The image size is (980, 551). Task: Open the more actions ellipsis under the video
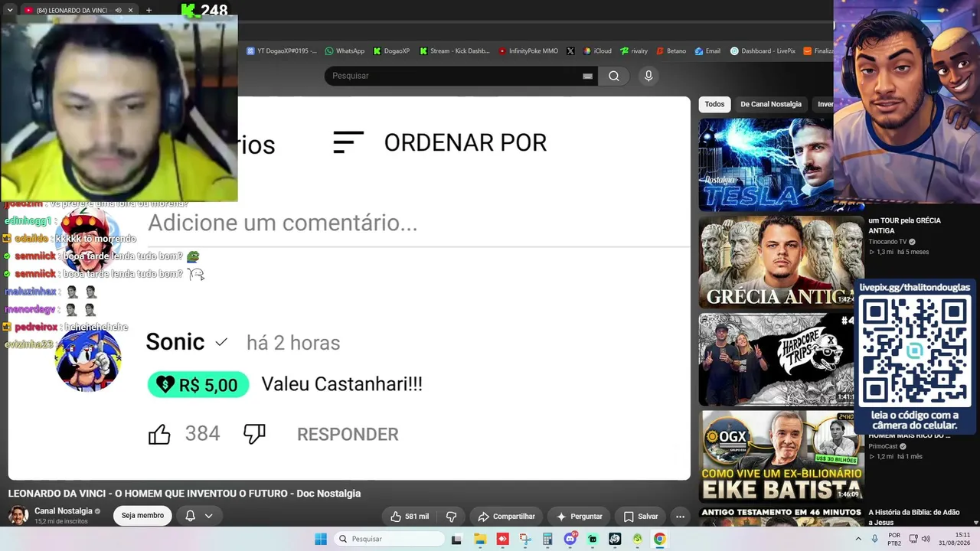click(x=680, y=517)
